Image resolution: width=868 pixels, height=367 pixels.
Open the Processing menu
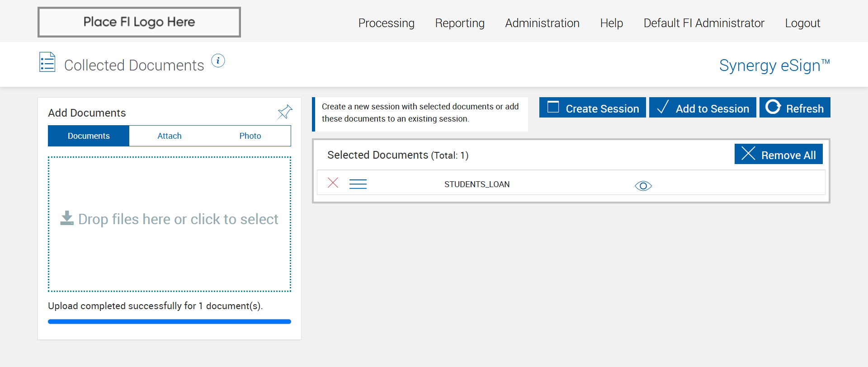click(386, 23)
